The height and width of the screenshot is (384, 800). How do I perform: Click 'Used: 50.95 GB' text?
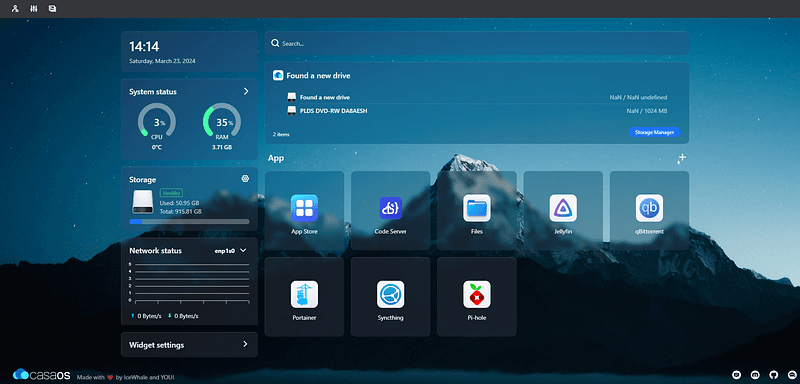[179, 203]
